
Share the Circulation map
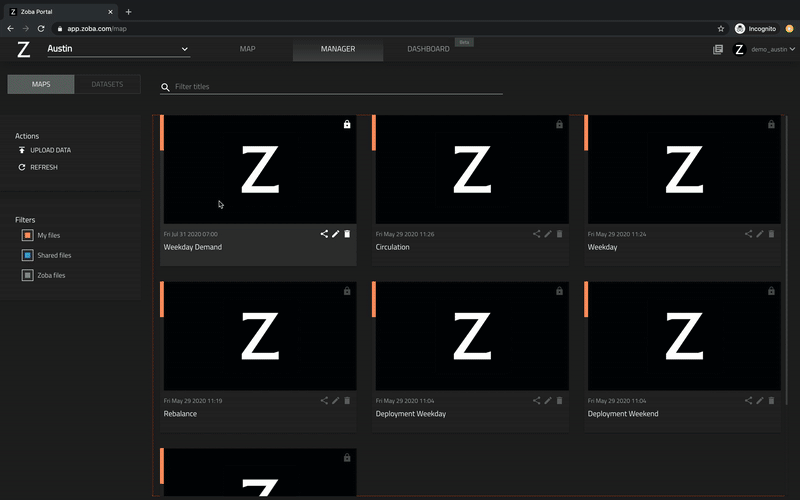point(536,234)
